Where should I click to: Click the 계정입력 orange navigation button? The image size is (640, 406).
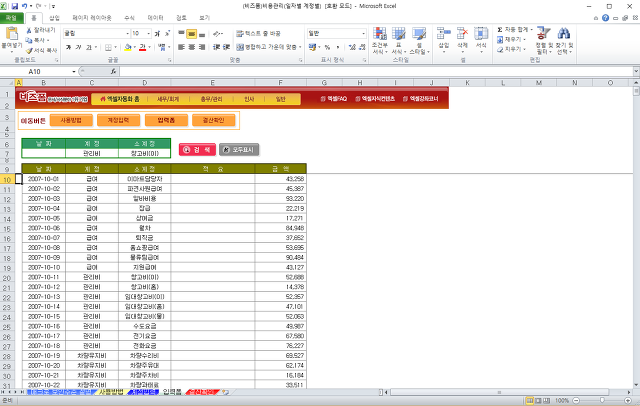click(118, 120)
